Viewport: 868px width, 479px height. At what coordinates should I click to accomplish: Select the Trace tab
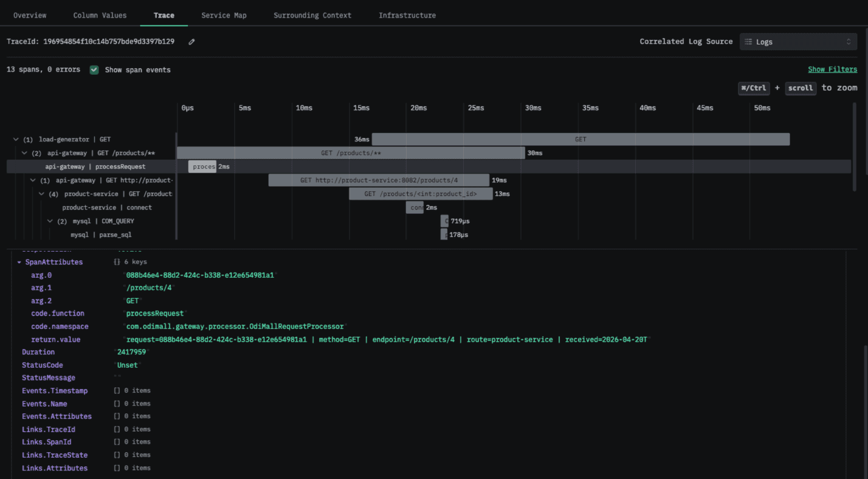click(x=164, y=15)
